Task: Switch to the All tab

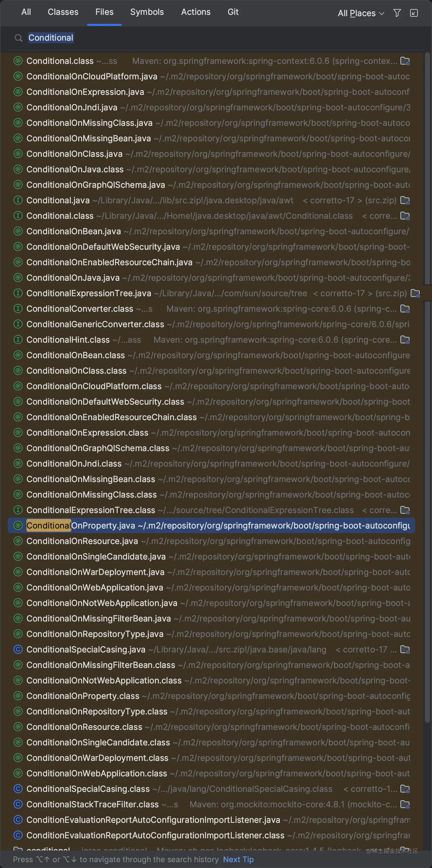Action: (x=26, y=12)
